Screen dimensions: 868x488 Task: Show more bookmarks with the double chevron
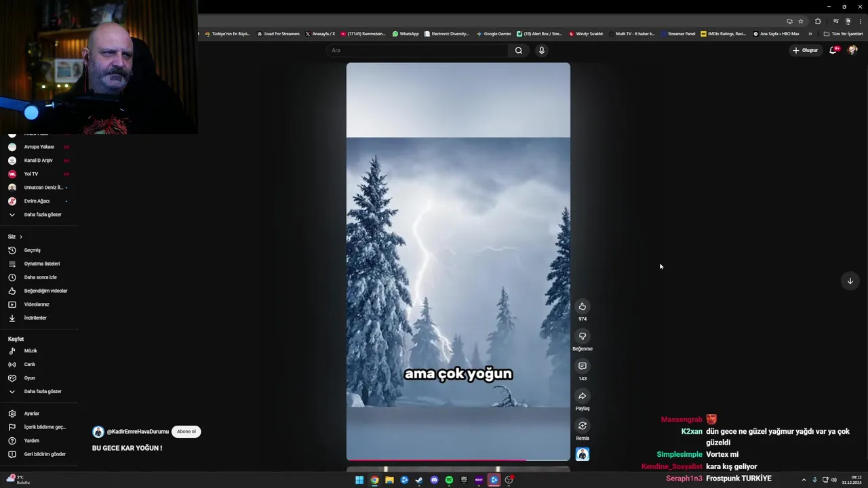(x=810, y=34)
